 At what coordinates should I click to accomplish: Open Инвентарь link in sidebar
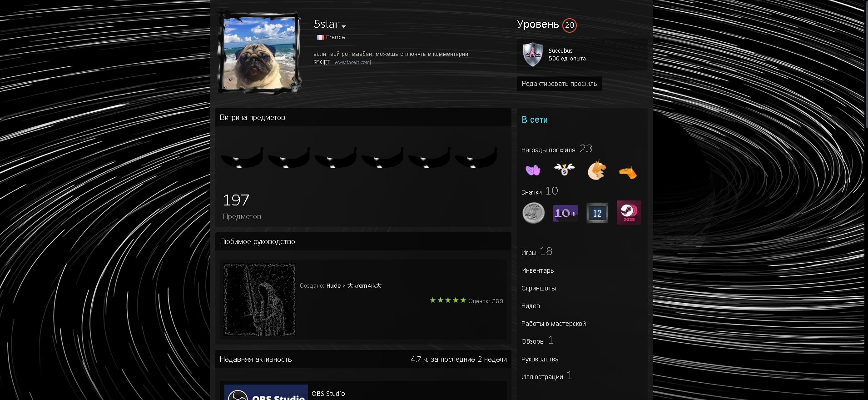tap(537, 270)
